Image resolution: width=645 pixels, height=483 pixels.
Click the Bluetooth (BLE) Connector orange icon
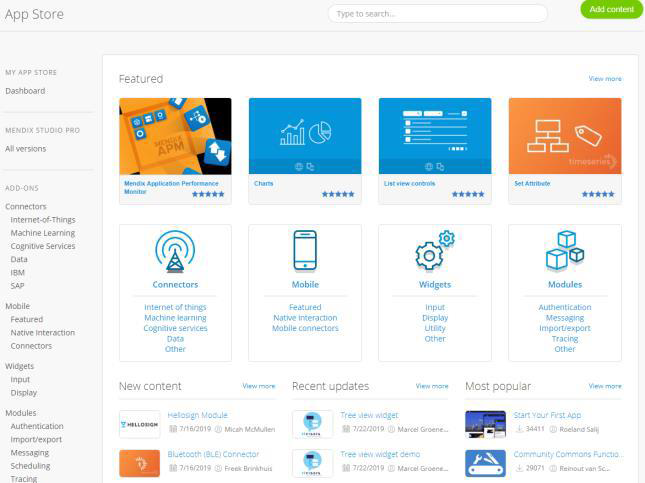tap(139, 463)
